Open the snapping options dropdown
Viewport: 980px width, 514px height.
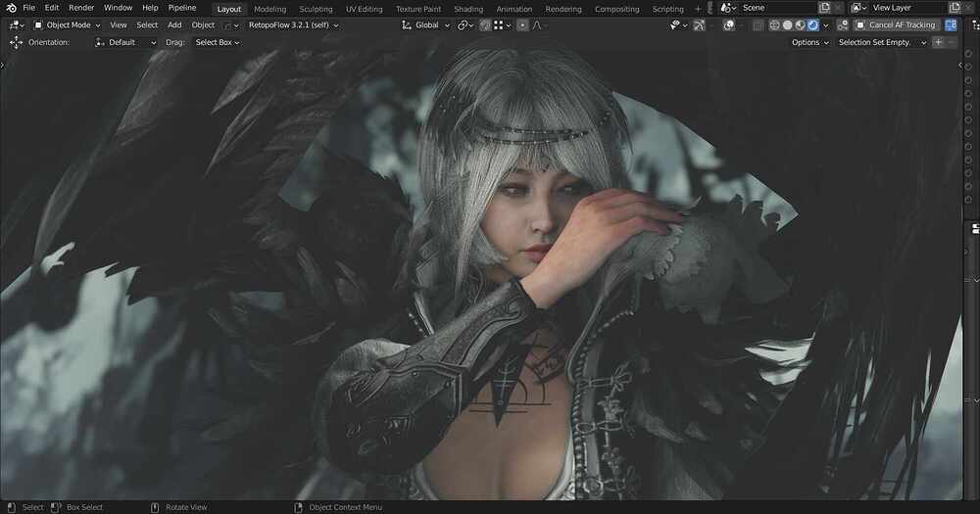(503, 25)
